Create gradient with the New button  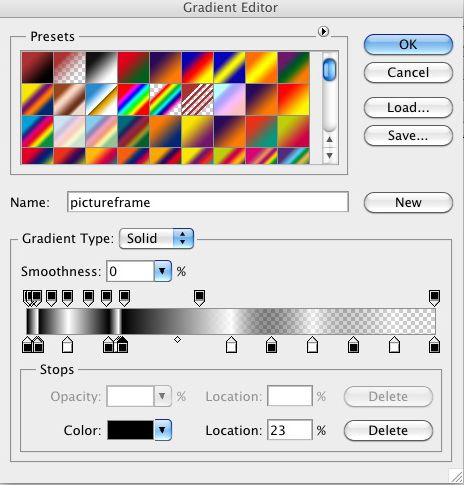tap(408, 202)
